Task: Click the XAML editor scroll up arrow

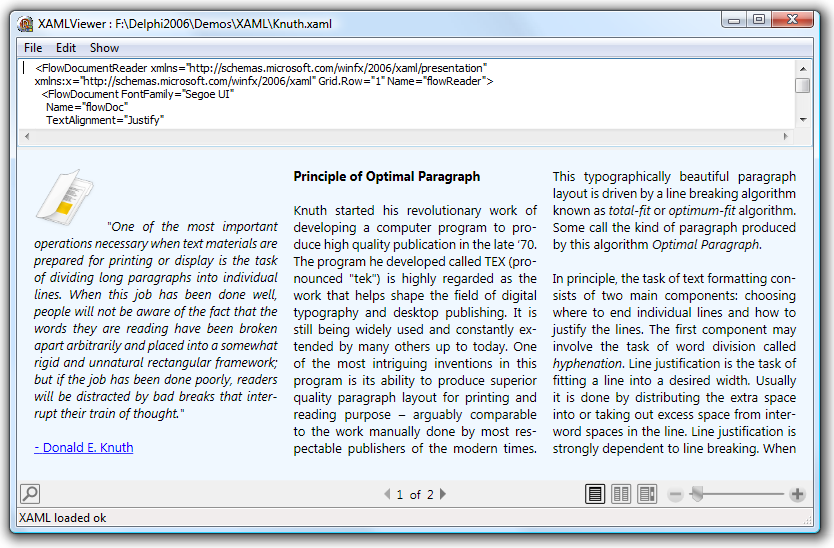Action: (803, 69)
